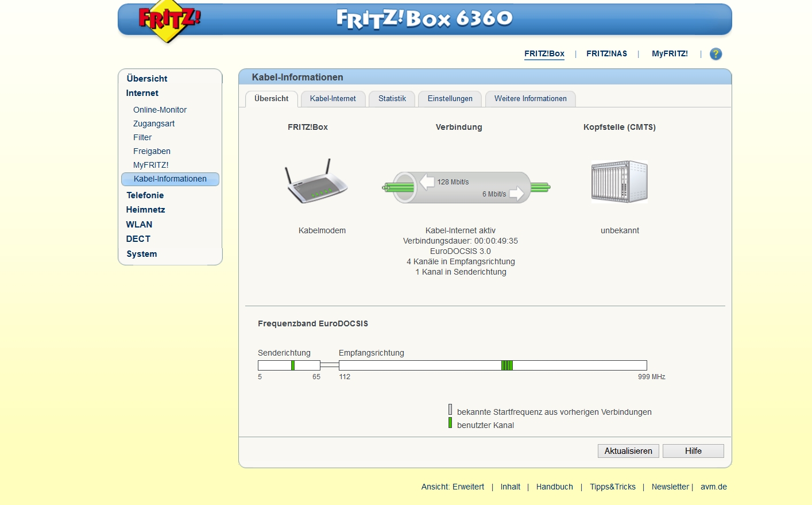The height and width of the screenshot is (505, 812).
Task: Open Zugangsart in sidebar
Action: 154,124
